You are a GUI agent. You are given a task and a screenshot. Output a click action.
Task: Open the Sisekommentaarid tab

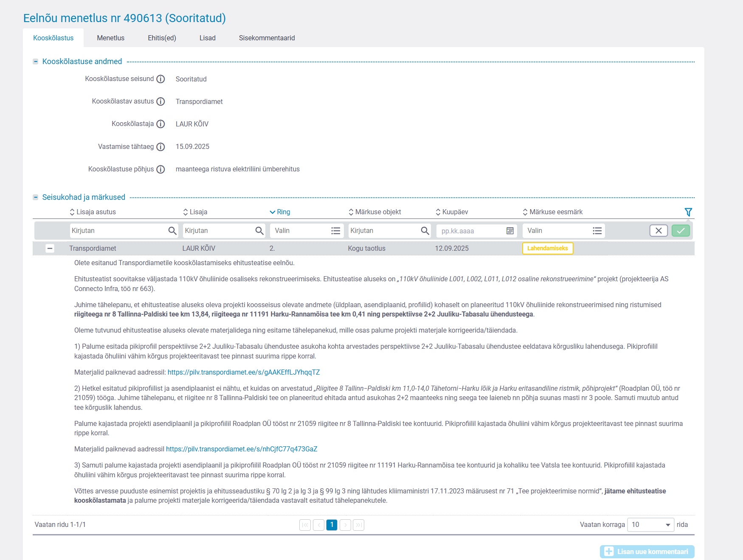point(267,38)
